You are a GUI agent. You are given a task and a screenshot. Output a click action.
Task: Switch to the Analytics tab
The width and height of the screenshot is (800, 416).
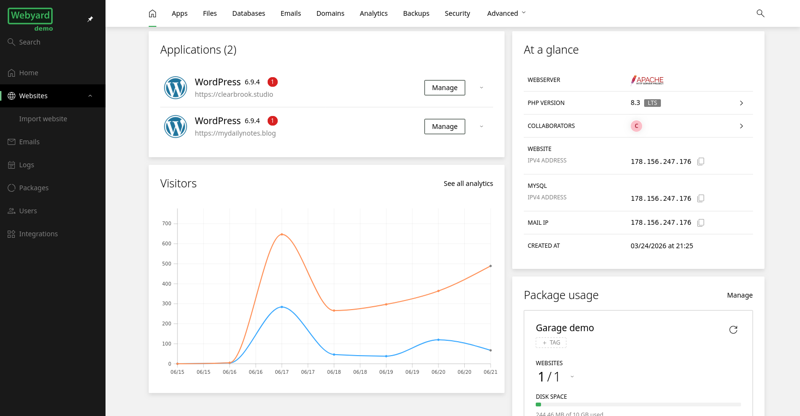point(373,13)
